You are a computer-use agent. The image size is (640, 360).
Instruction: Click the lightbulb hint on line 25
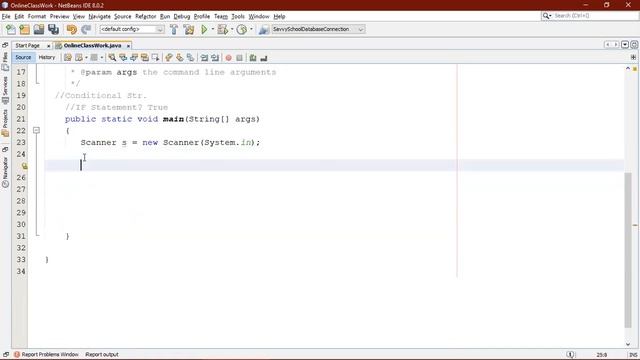coord(24,166)
